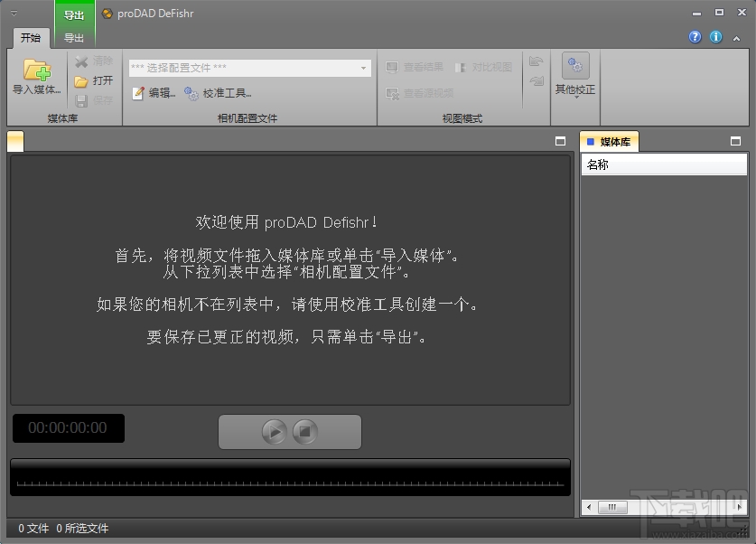Select 查看结果 view mode
The image size is (756, 544).
coord(415,67)
